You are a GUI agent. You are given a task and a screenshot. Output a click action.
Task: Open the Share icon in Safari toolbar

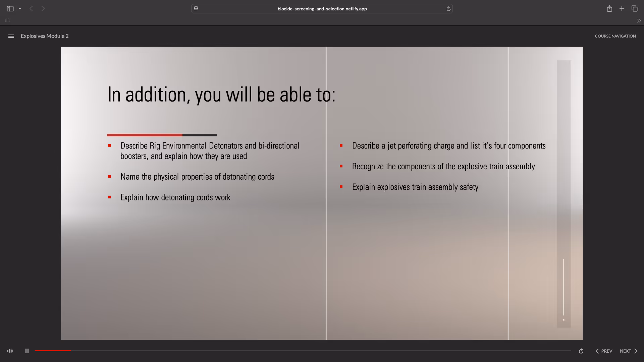(609, 9)
